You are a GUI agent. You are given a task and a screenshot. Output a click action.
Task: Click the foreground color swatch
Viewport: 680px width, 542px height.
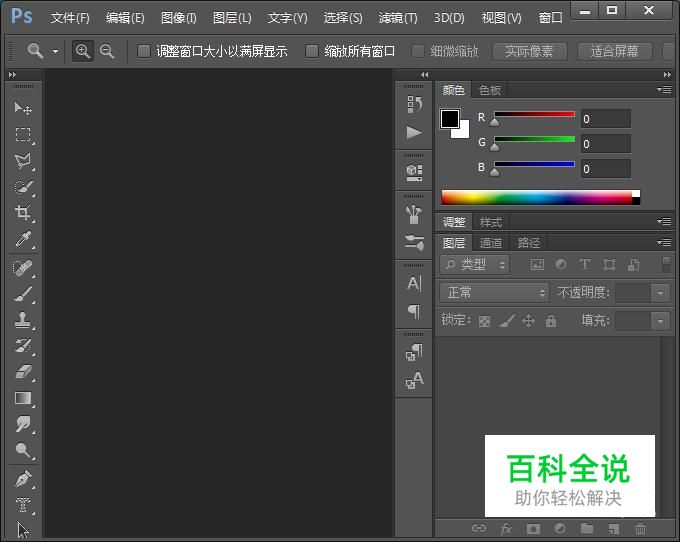(450, 119)
